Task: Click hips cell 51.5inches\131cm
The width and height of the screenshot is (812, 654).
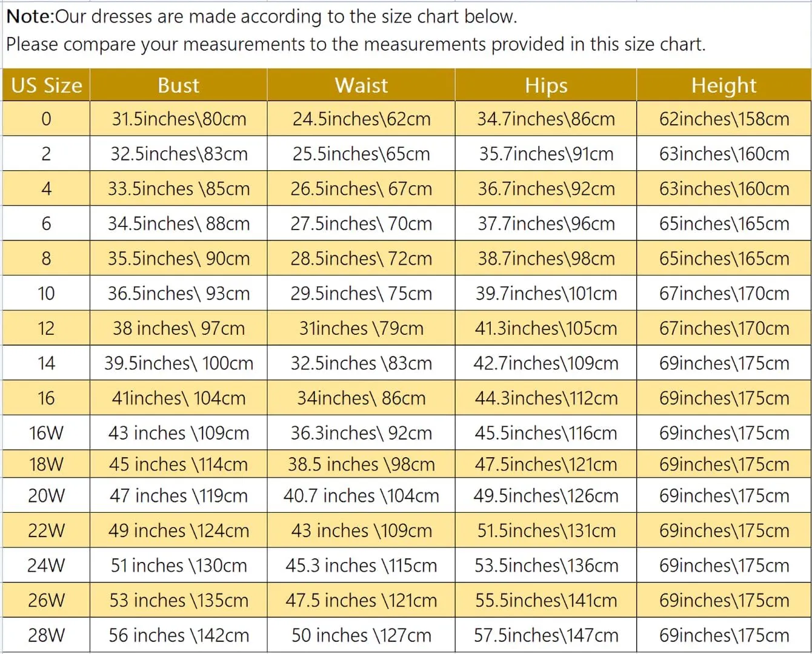Action: click(x=546, y=530)
